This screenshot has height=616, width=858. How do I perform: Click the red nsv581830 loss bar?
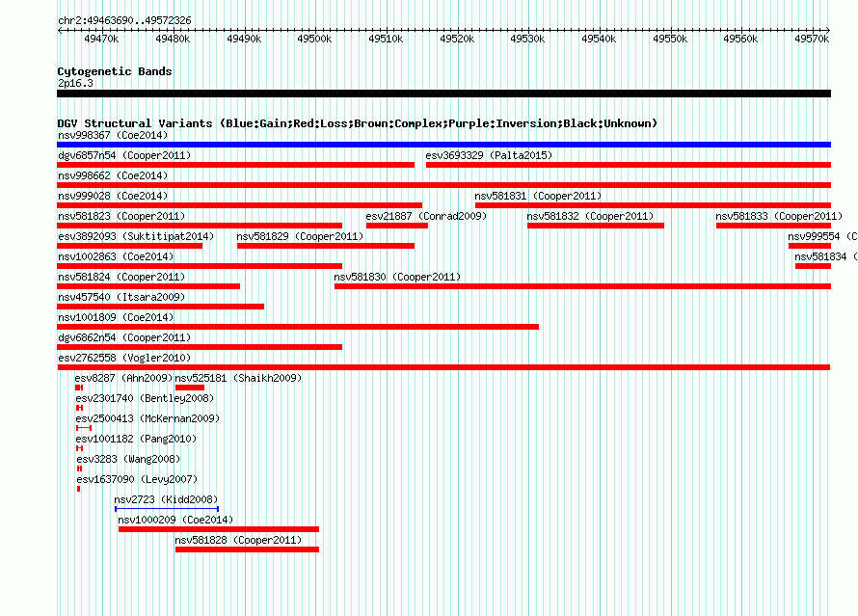(582, 286)
